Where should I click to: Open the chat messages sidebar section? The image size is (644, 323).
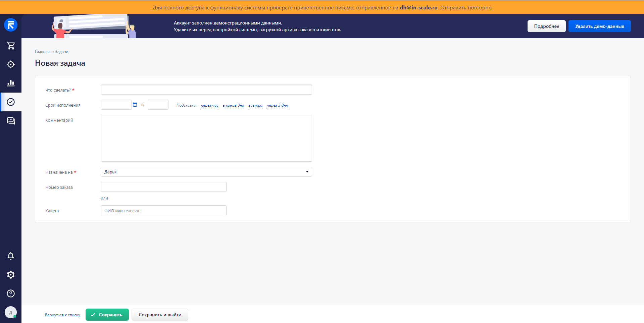click(x=11, y=121)
